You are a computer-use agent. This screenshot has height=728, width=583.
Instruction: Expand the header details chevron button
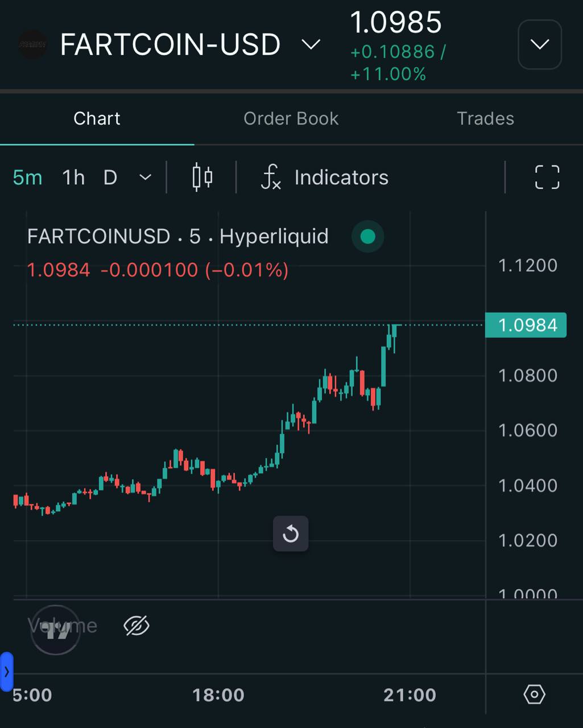tap(540, 44)
